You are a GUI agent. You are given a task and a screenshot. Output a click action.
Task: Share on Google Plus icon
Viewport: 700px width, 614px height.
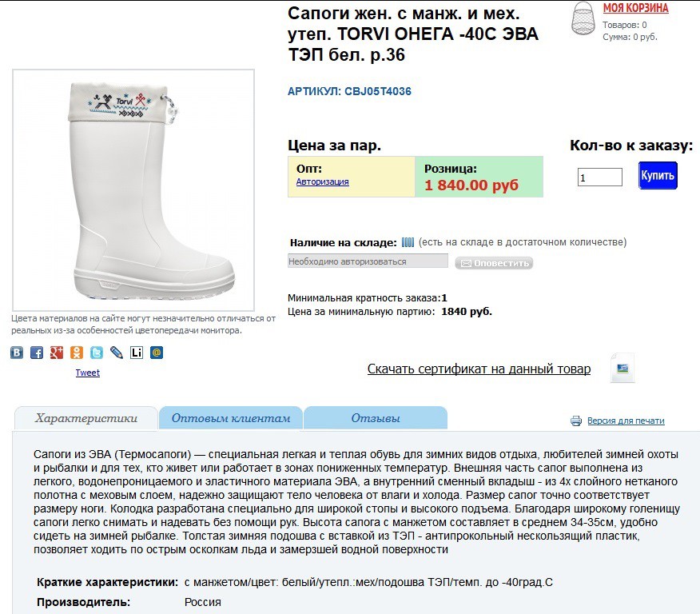(x=56, y=353)
